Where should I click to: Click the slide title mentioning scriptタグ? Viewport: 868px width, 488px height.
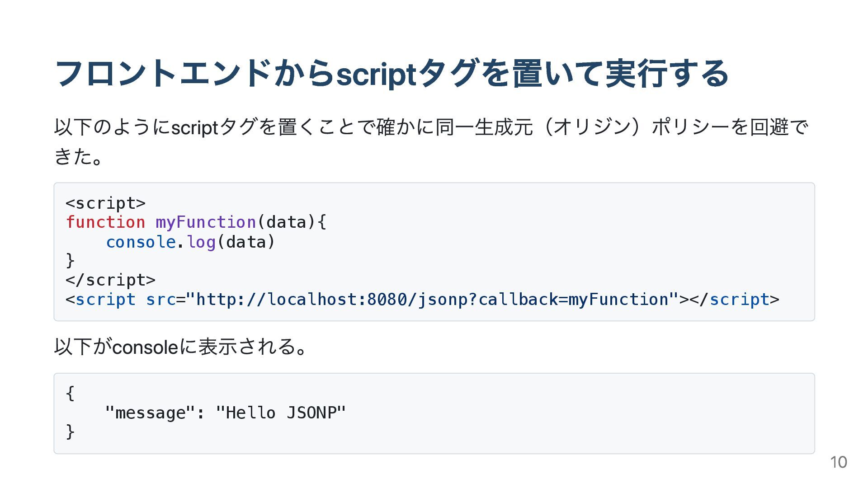click(x=391, y=74)
